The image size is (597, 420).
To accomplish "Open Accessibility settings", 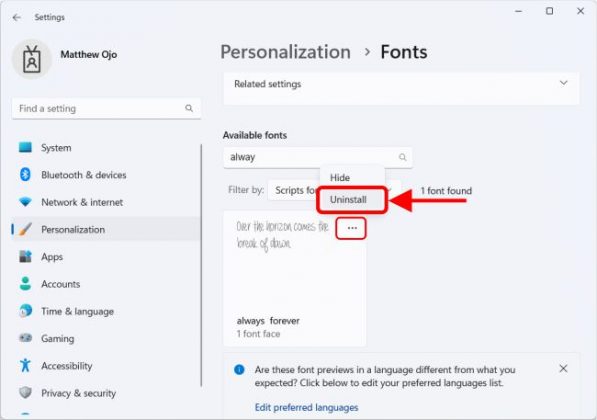I will click(x=106, y=366).
